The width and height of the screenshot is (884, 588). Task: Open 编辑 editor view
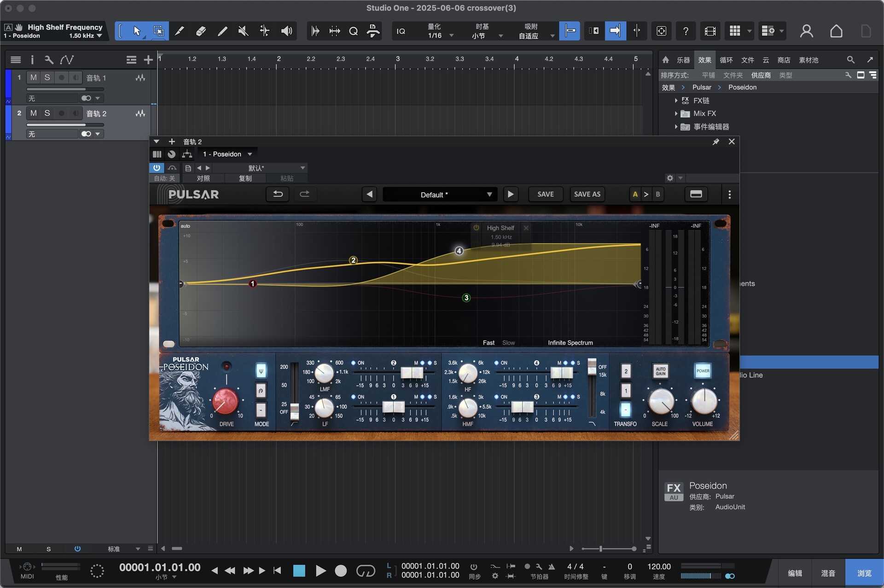pyautogui.click(x=795, y=573)
